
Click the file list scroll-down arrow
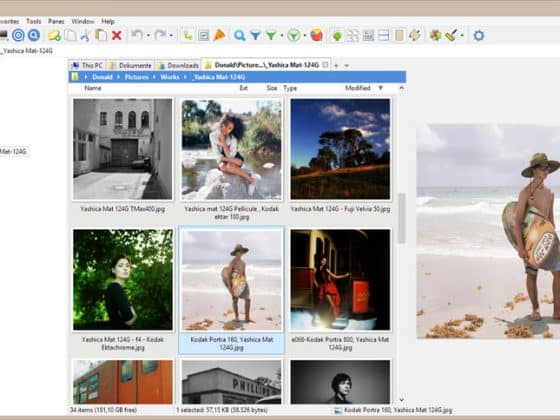pyautogui.click(x=402, y=400)
